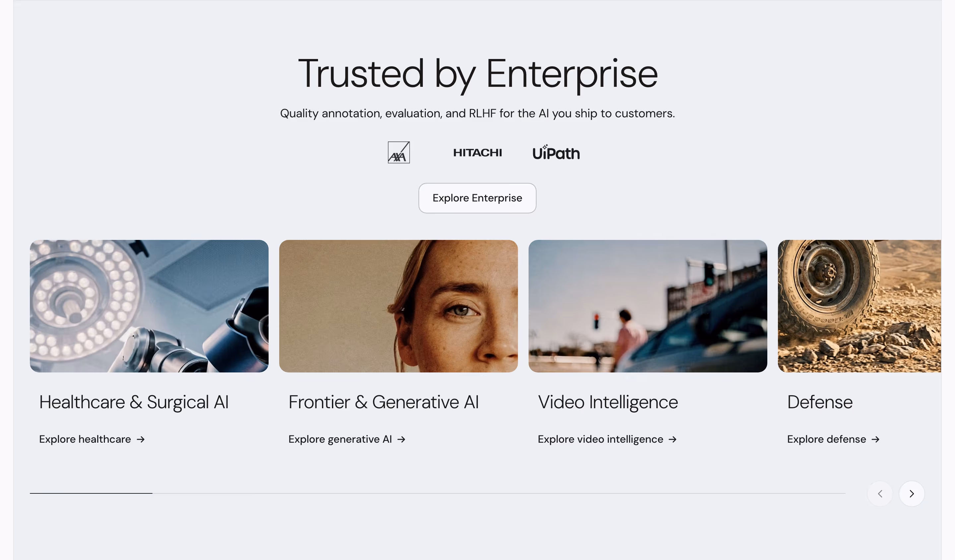Click the next carousel arrow button
The image size is (955, 560).
coord(912,494)
